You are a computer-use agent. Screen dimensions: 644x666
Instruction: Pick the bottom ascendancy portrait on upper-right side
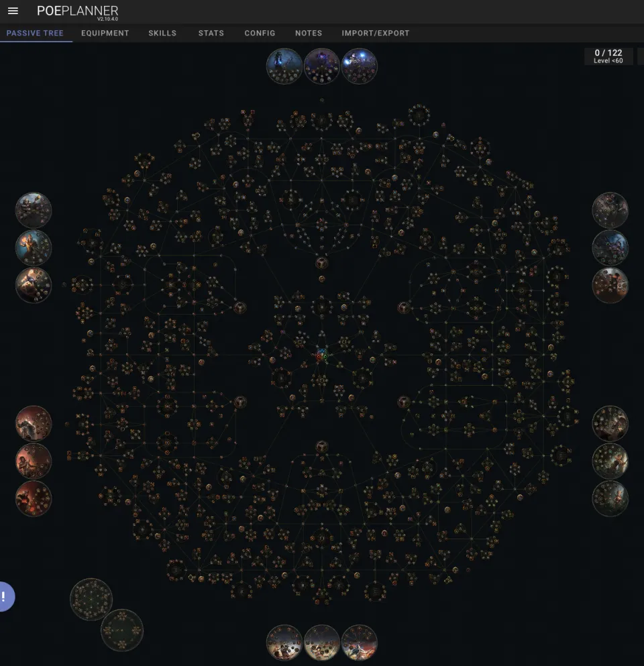[x=610, y=285]
